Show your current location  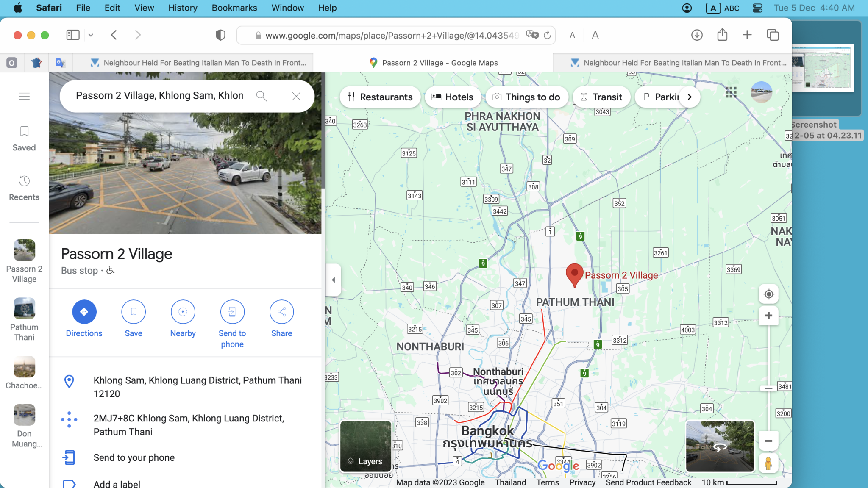(x=768, y=294)
